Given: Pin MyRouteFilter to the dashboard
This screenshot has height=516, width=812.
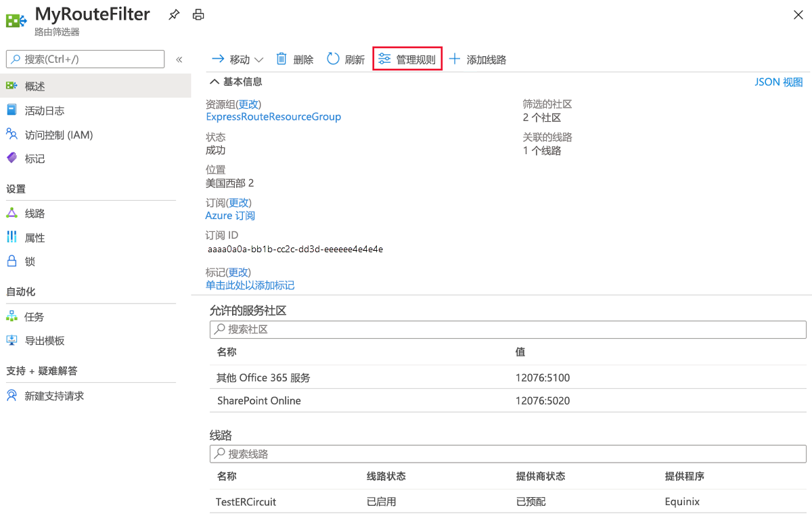Looking at the screenshot, I should 174,14.
